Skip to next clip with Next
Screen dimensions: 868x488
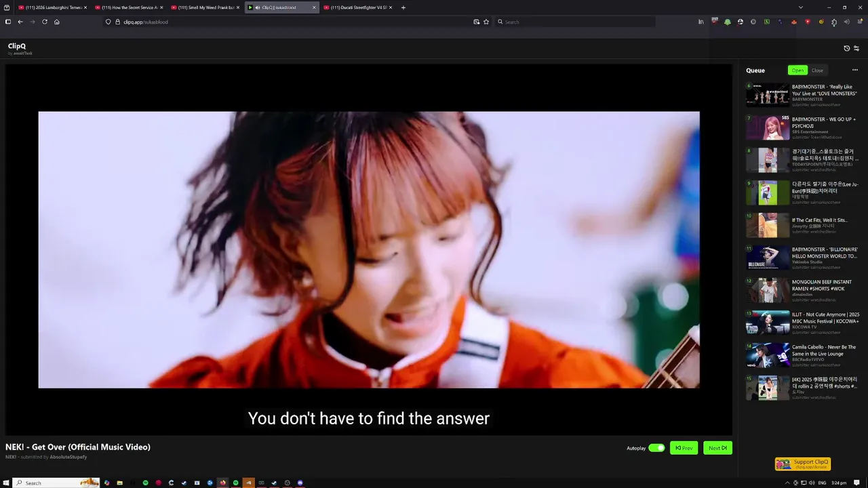(717, 448)
